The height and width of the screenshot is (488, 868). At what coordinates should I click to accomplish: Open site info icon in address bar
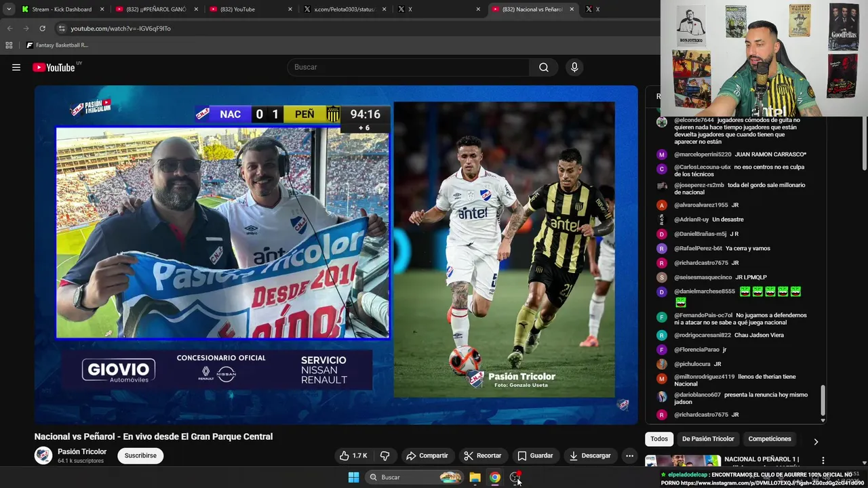(62, 28)
